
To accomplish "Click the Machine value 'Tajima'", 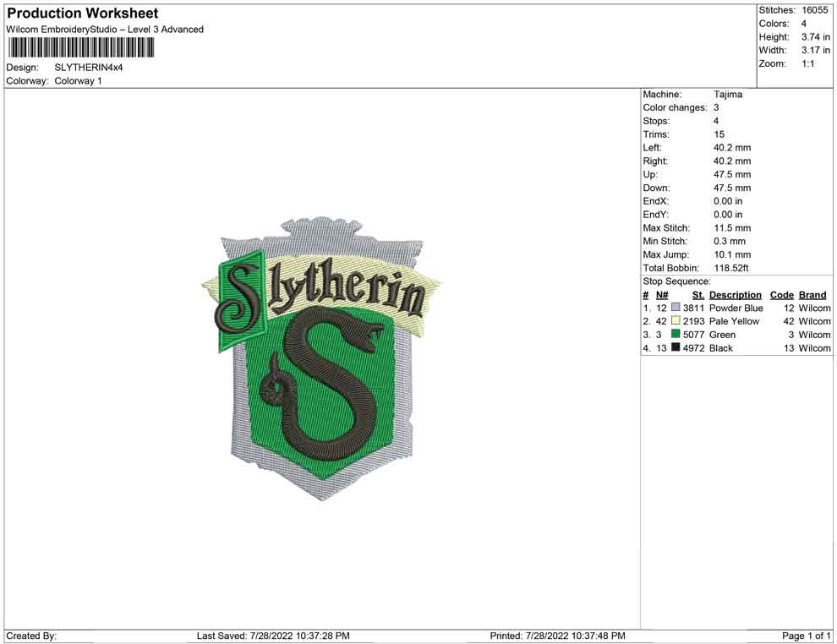I will pyautogui.click(x=728, y=95).
